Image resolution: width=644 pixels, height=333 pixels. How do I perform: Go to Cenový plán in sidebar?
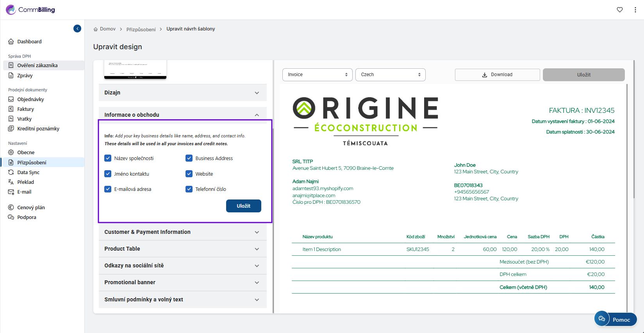[31, 207]
